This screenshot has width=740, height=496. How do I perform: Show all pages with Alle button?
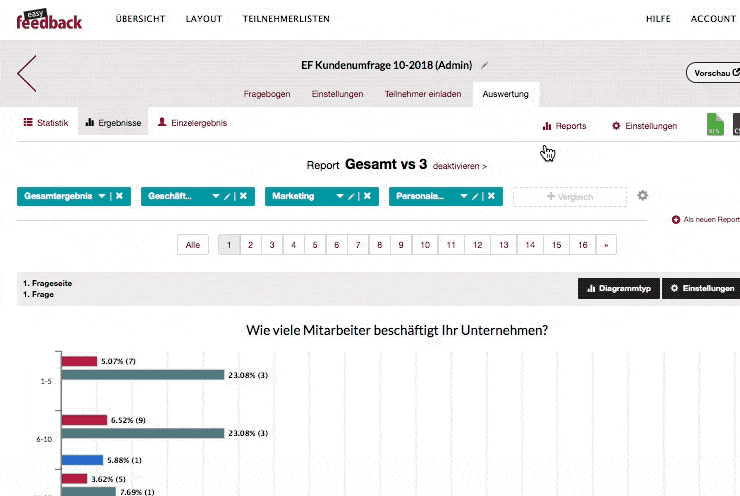pyautogui.click(x=193, y=245)
